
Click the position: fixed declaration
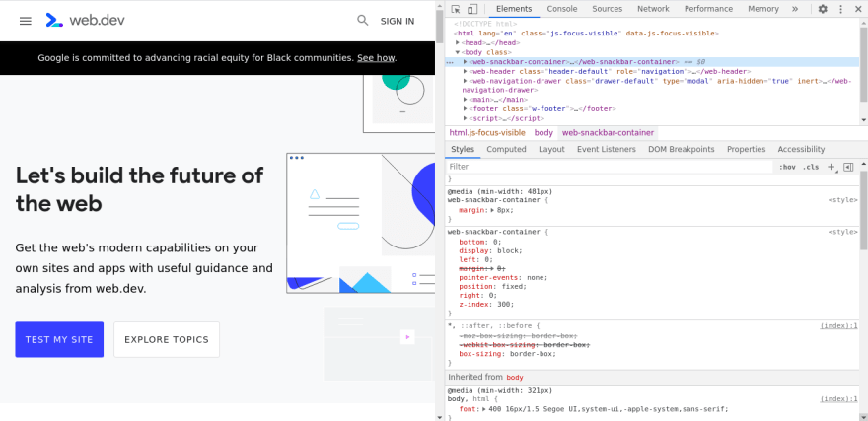(492, 287)
